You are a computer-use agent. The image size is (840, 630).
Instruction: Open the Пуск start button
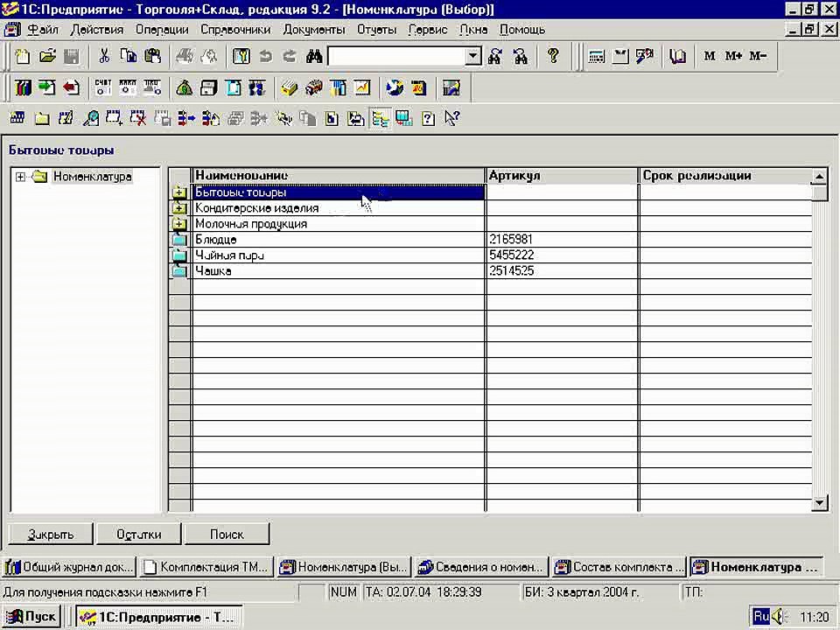(x=31, y=617)
